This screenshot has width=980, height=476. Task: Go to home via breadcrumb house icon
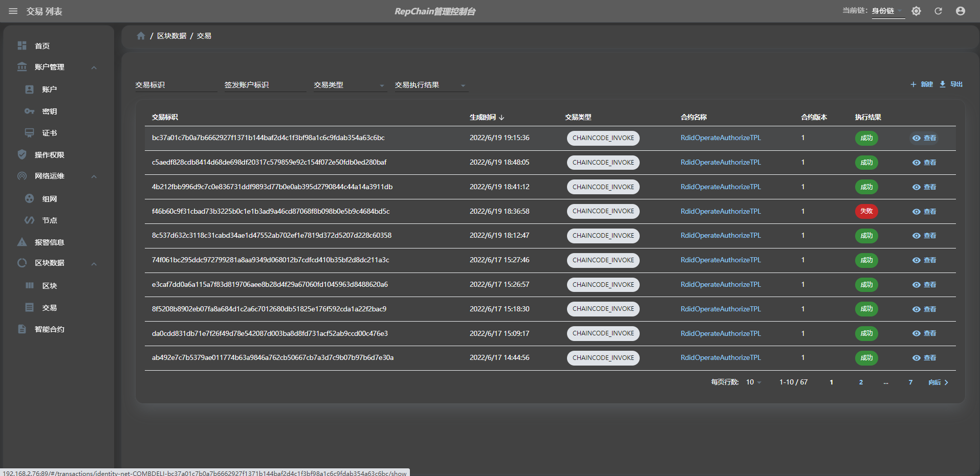click(141, 36)
